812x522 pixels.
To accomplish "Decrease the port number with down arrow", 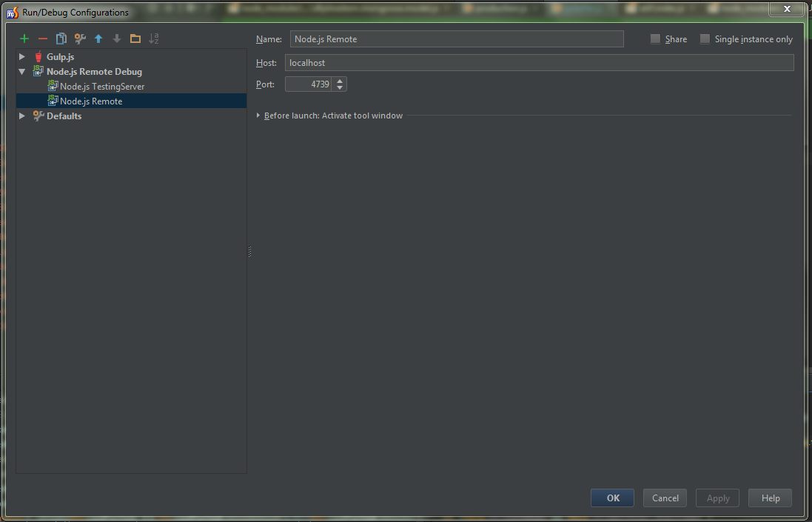I will pos(340,87).
